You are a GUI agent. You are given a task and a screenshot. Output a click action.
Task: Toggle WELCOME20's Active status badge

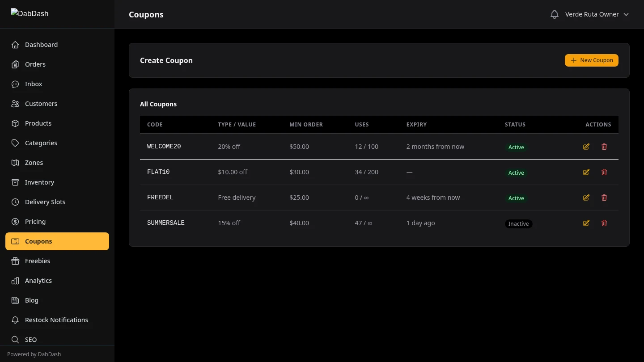(516, 147)
